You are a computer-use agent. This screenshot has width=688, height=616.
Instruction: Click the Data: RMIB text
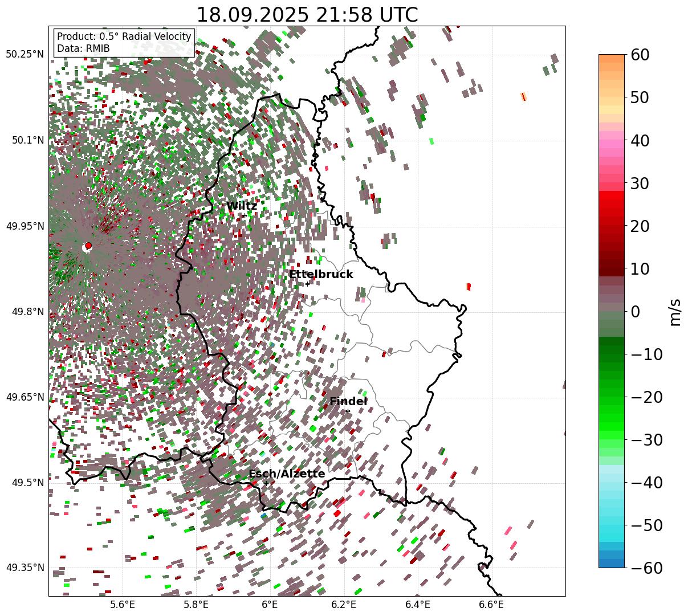(x=83, y=48)
